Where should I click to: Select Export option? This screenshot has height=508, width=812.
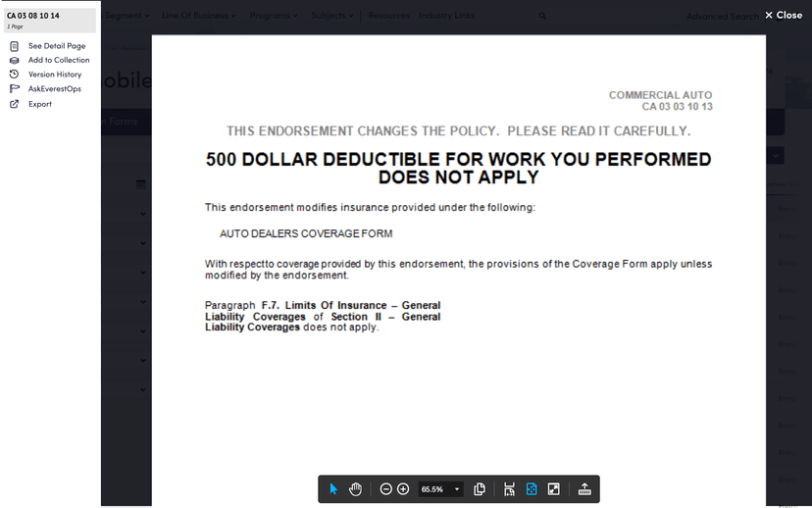[x=40, y=104]
